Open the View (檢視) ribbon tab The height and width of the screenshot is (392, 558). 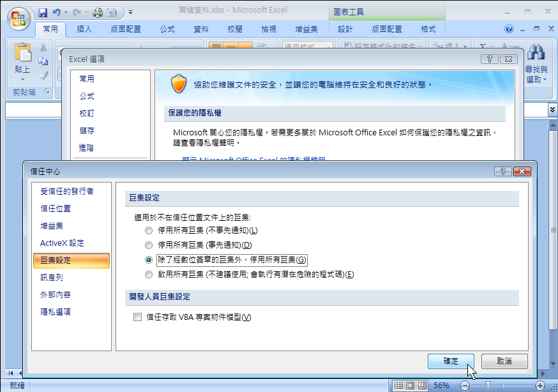click(x=268, y=29)
